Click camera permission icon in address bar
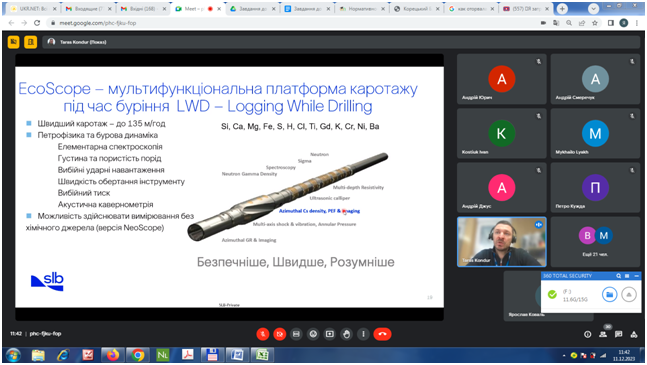The image size is (647, 365). point(543,23)
